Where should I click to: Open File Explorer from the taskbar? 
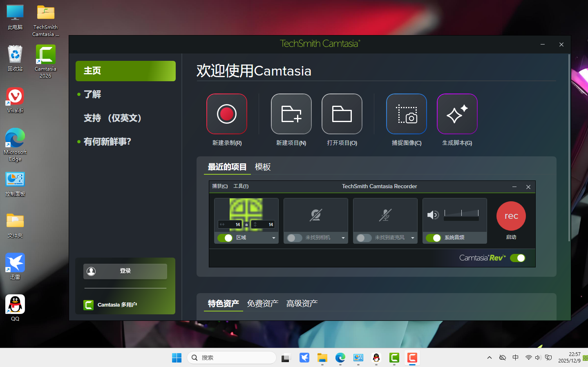322,358
